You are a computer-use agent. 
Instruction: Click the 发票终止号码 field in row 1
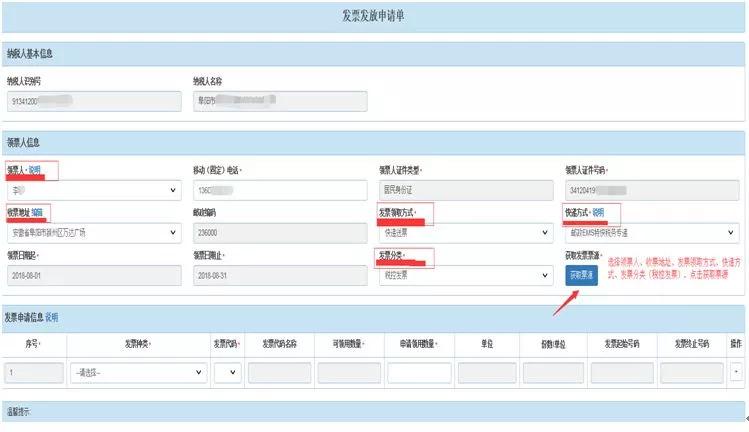[692, 373]
